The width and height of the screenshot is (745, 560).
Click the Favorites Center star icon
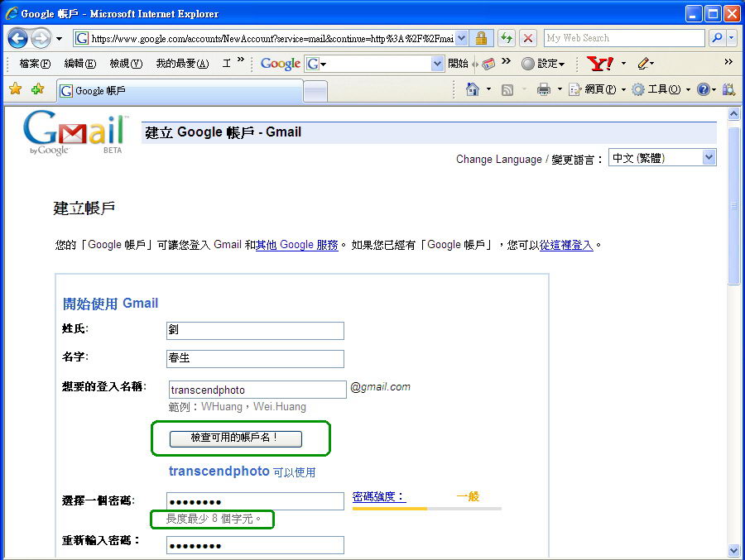click(x=15, y=89)
